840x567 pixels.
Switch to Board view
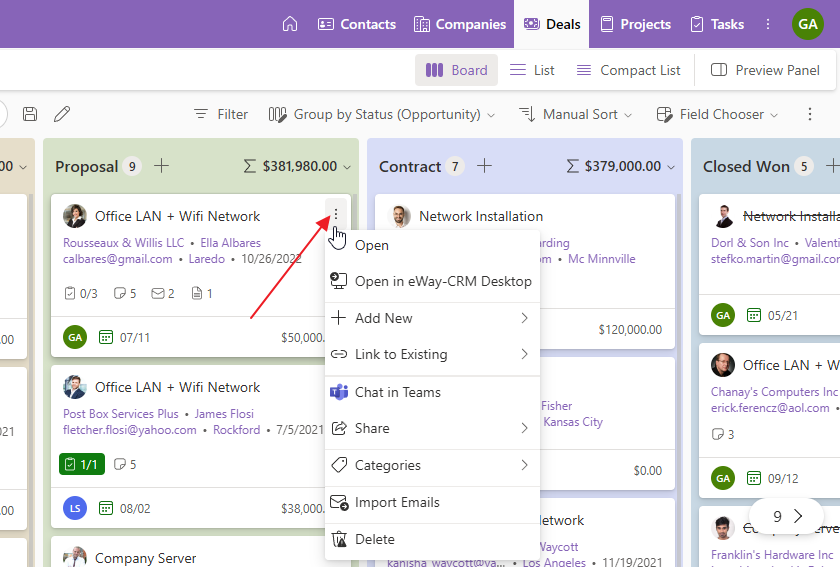[x=456, y=70]
